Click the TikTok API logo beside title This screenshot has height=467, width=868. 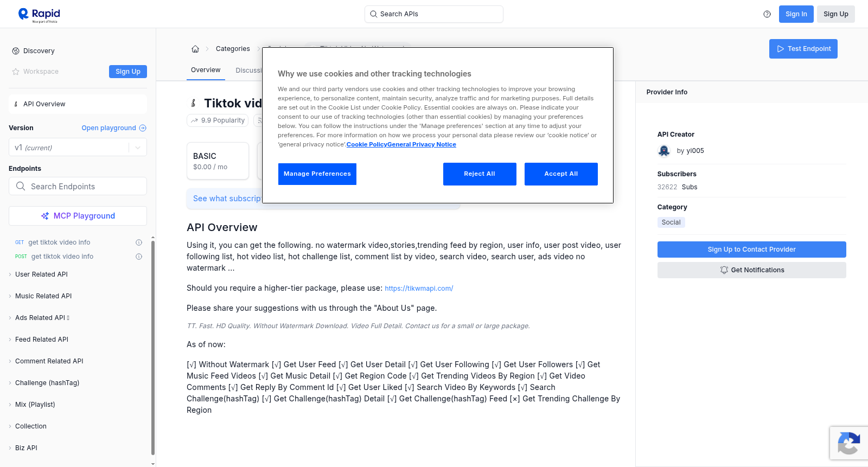[193, 103]
